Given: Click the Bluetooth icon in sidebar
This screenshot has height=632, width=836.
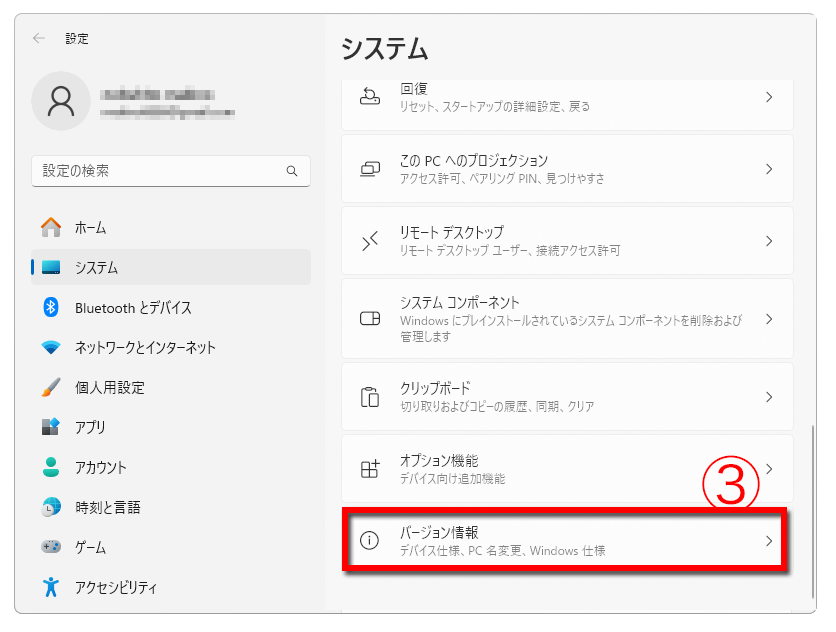Looking at the screenshot, I should coord(51,308).
